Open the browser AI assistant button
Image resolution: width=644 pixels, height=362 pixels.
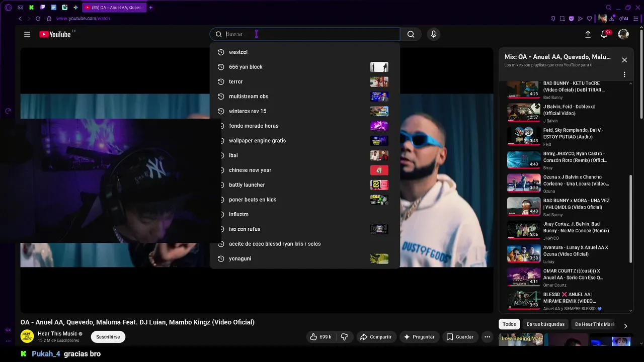(624, 19)
